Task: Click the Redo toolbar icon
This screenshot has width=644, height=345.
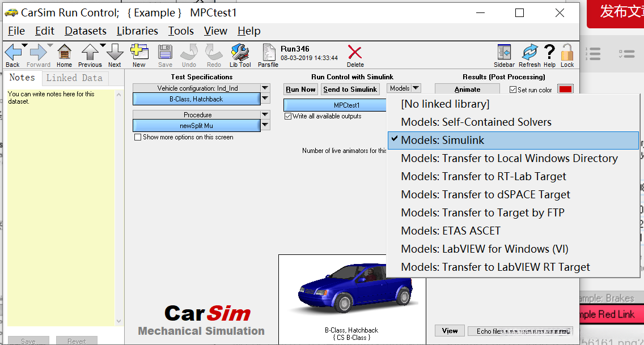Action: pyautogui.click(x=214, y=52)
